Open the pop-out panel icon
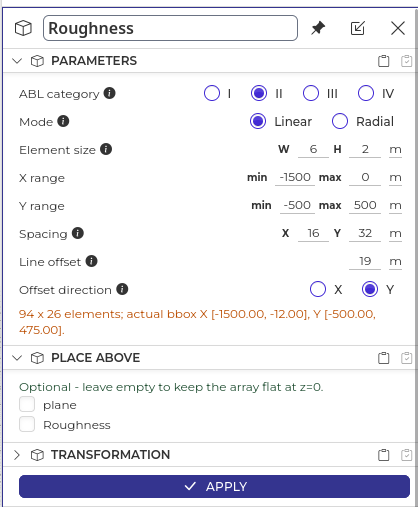Viewport: 418px width, 507px height. point(358,28)
